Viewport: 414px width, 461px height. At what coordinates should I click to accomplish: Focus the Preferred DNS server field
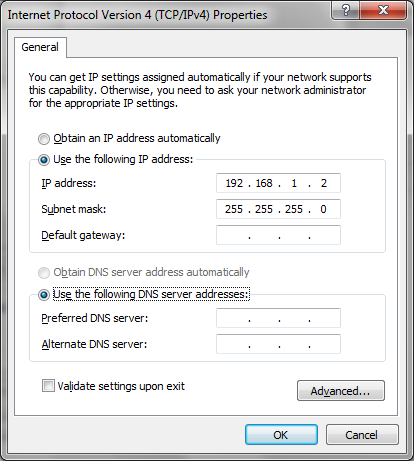click(278, 318)
